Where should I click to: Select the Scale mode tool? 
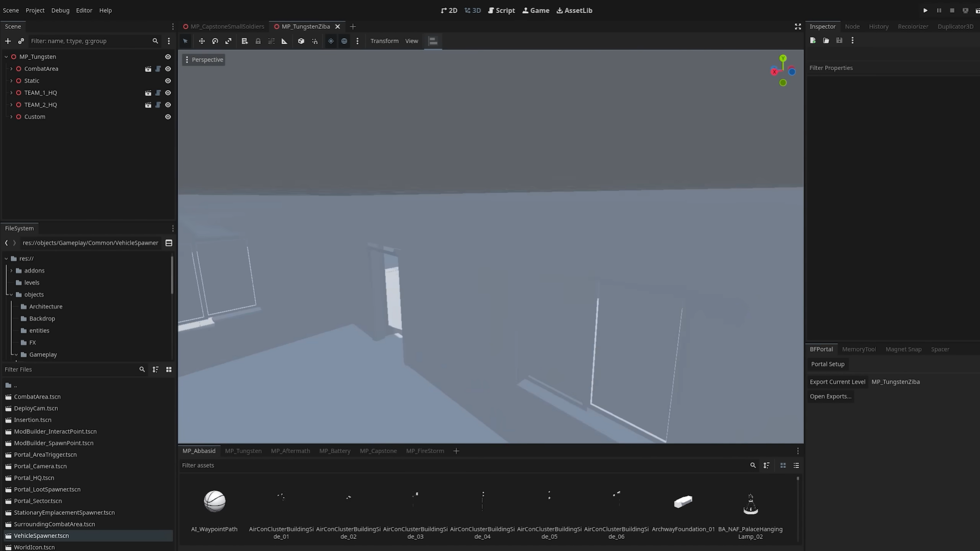point(228,41)
